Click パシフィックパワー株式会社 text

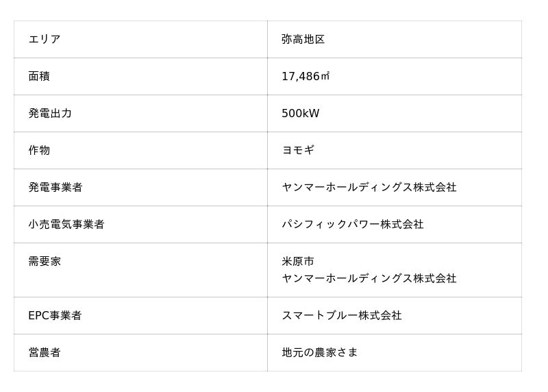[x=352, y=225]
